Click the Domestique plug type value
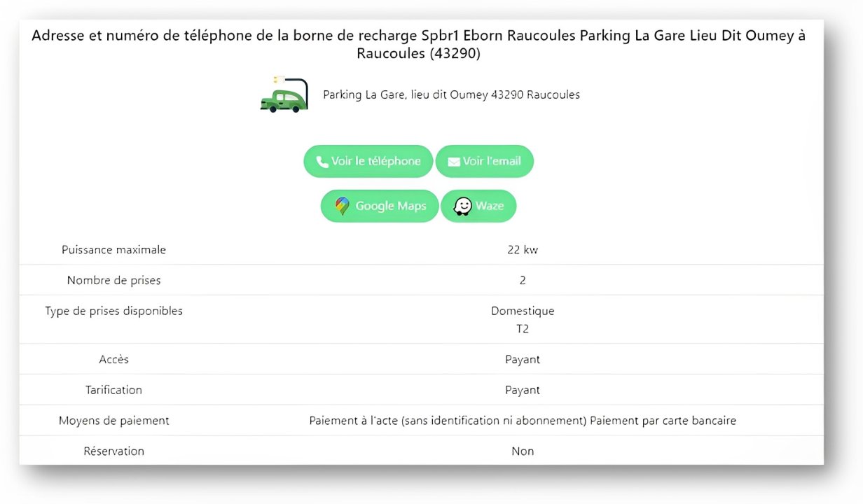The height and width of the screenshot is (504, 863). [x=523, y=311]
